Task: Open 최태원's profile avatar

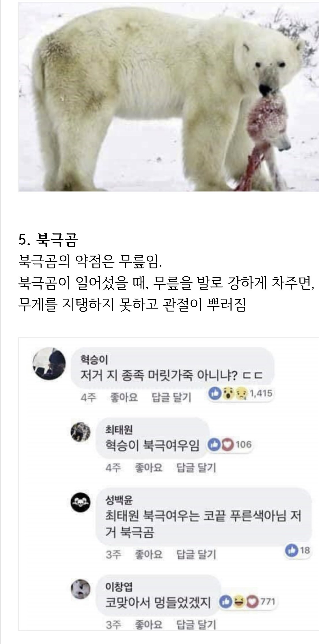Action: coord(81,432)
